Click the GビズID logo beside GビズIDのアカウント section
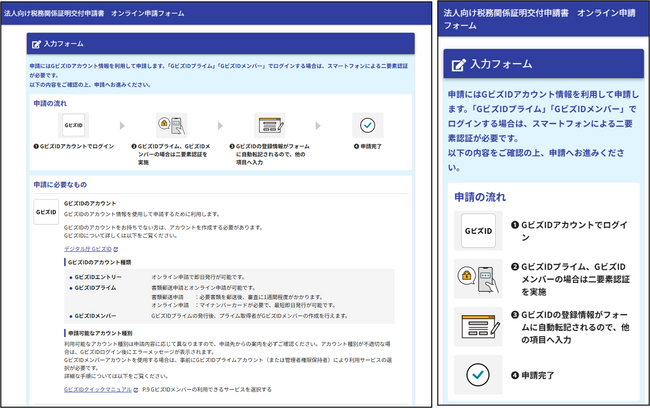This screenshot has height=408, width=650. 46,212
